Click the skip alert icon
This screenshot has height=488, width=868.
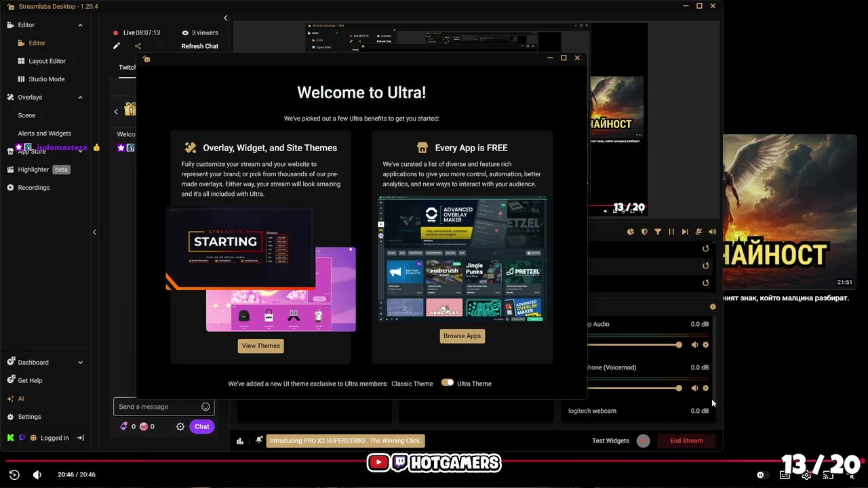(685, 232)
